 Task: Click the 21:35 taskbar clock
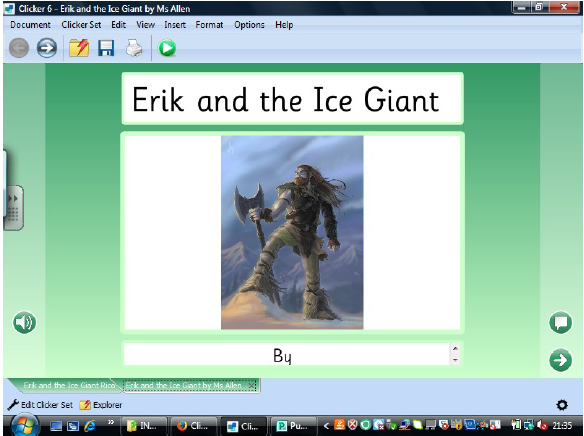tap(562, 426)
